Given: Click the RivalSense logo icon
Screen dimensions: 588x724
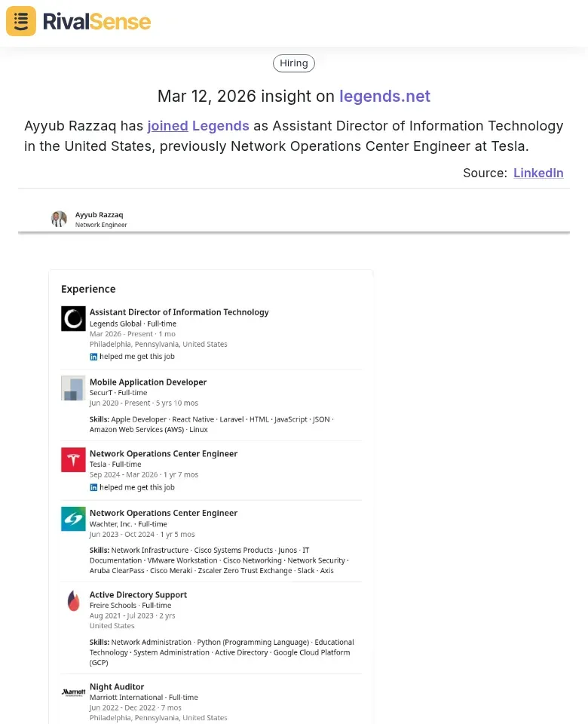Looking at the screenshot, I should point(21,21).
